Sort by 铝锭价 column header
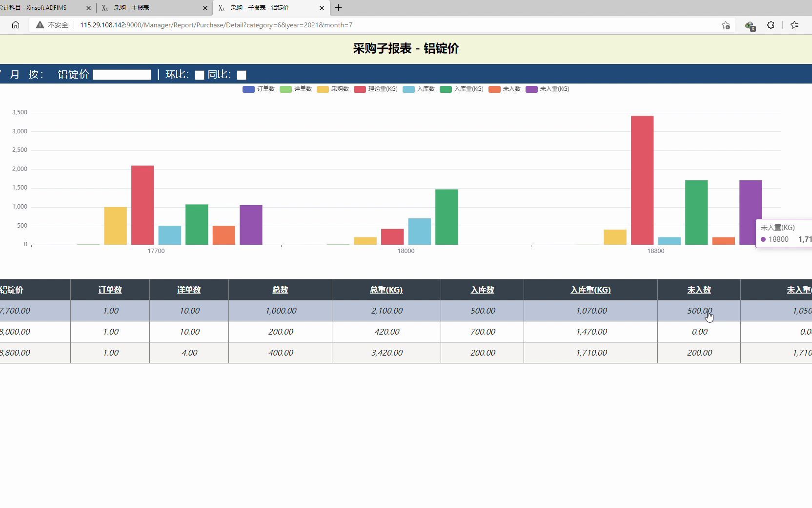 (12, 290)
